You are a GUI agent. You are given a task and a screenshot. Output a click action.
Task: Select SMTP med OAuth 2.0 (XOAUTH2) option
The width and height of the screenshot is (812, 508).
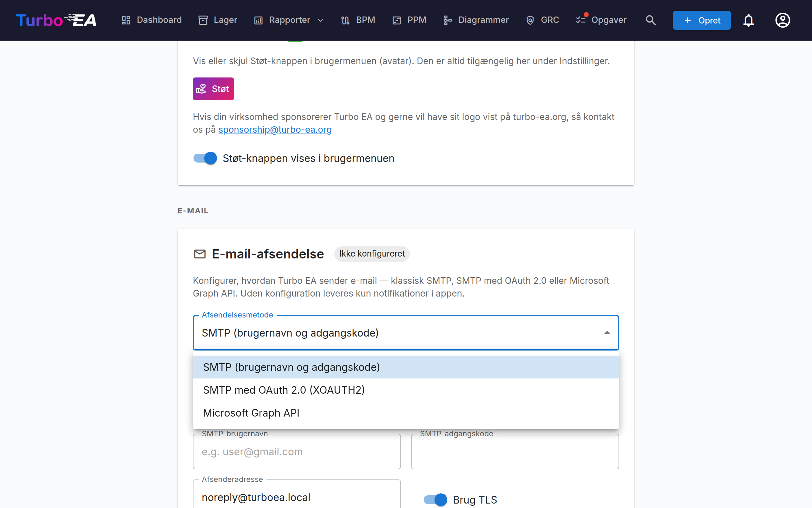click(406, 390)
